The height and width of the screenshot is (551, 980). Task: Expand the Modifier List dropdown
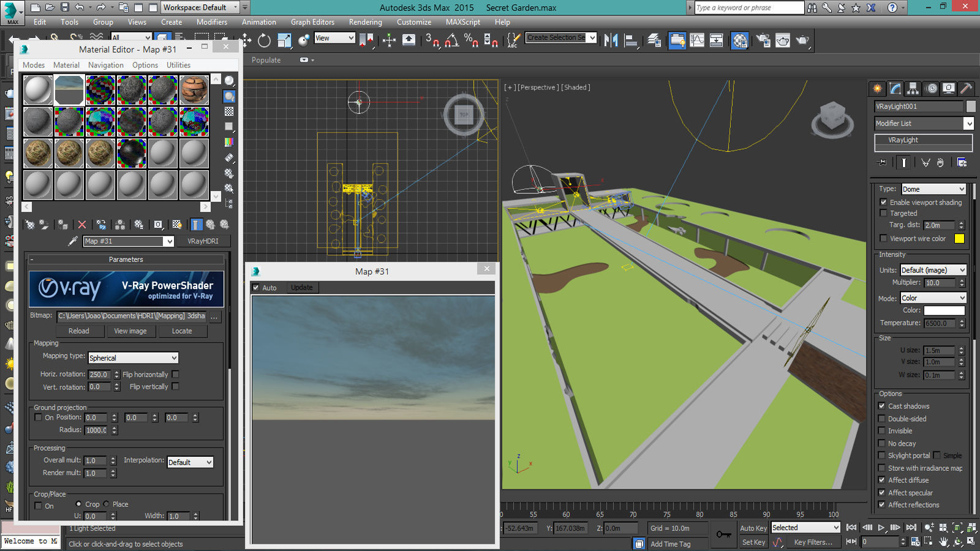[x=924, y=124]
